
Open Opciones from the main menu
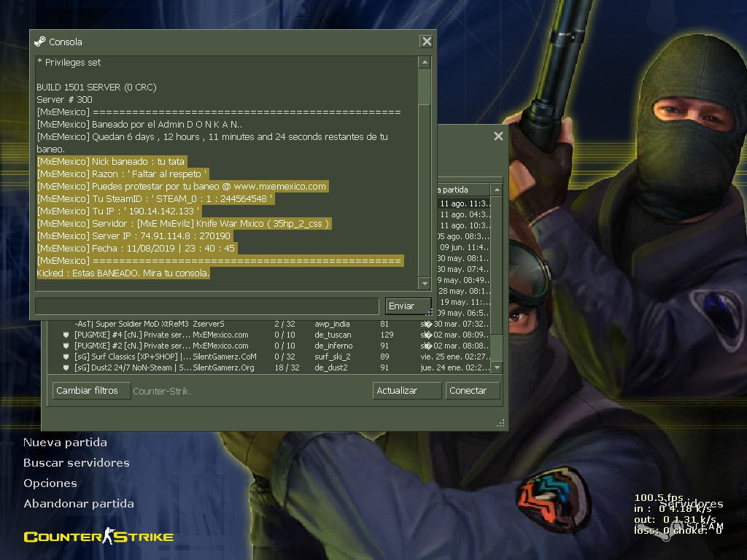point(50,483)
